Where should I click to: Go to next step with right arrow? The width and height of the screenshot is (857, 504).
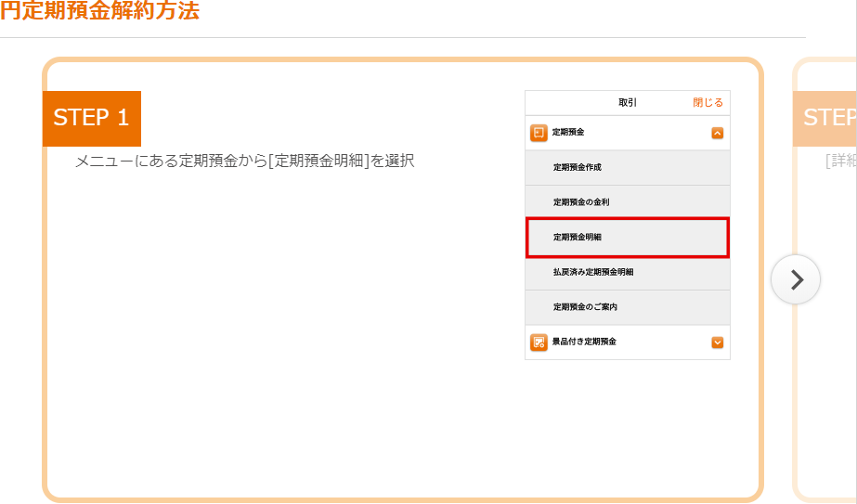click(x=796, y=279)
